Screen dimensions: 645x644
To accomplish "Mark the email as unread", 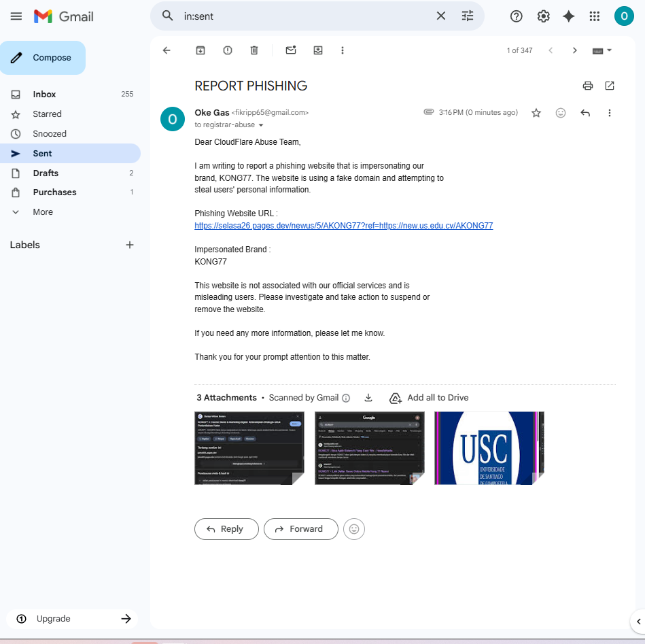I will click(291, 50).
